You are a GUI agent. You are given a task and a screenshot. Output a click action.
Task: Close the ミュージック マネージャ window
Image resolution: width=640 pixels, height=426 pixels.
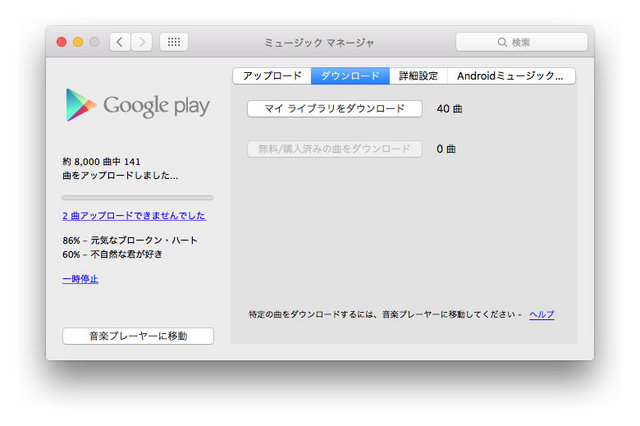61,42
